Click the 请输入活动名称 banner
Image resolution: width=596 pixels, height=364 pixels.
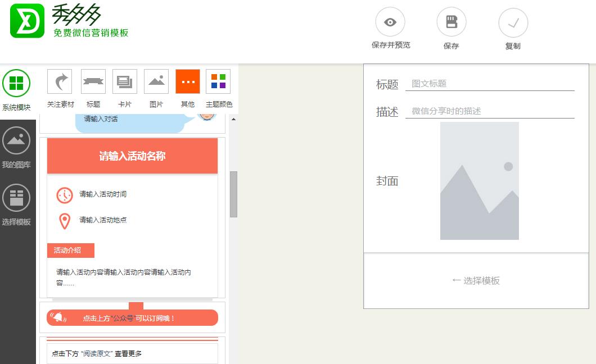coord(132,156)
